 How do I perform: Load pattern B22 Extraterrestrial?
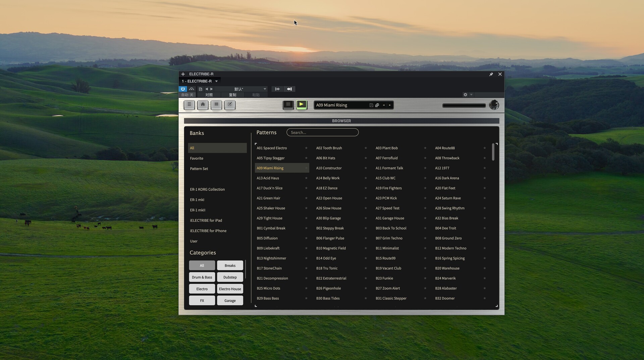[x=331, y=278]
